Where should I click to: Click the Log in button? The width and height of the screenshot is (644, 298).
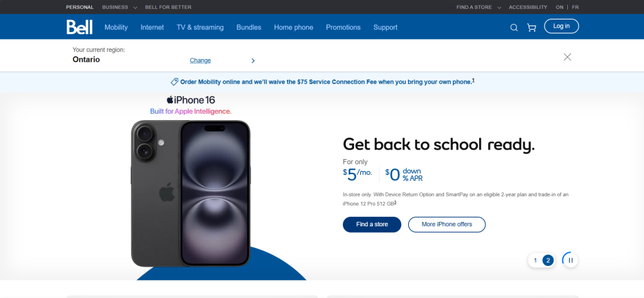562,26
